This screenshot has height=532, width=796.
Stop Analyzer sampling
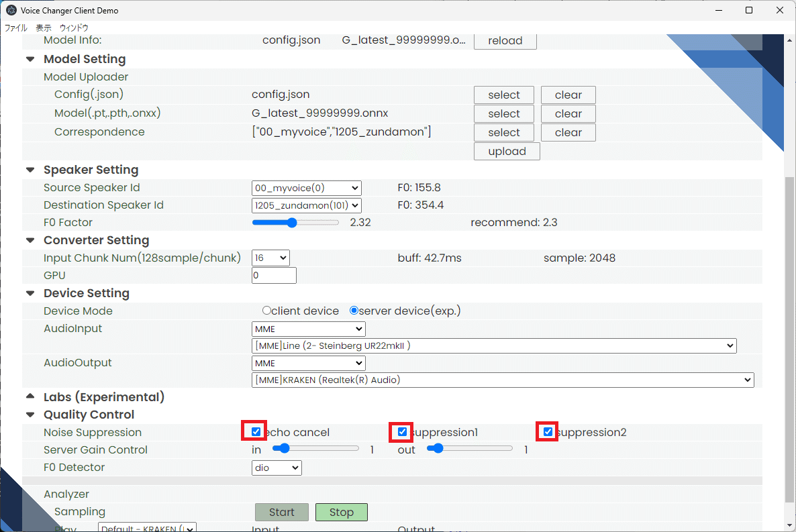342,512
